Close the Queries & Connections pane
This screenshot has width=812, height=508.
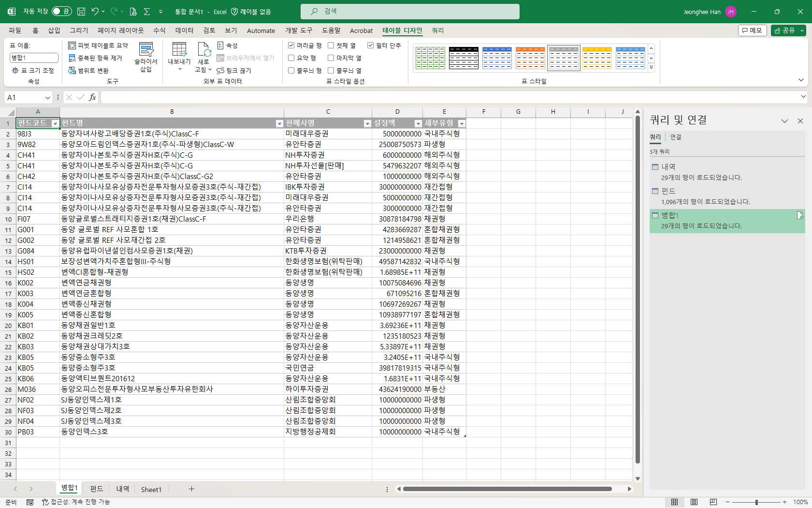800,121
